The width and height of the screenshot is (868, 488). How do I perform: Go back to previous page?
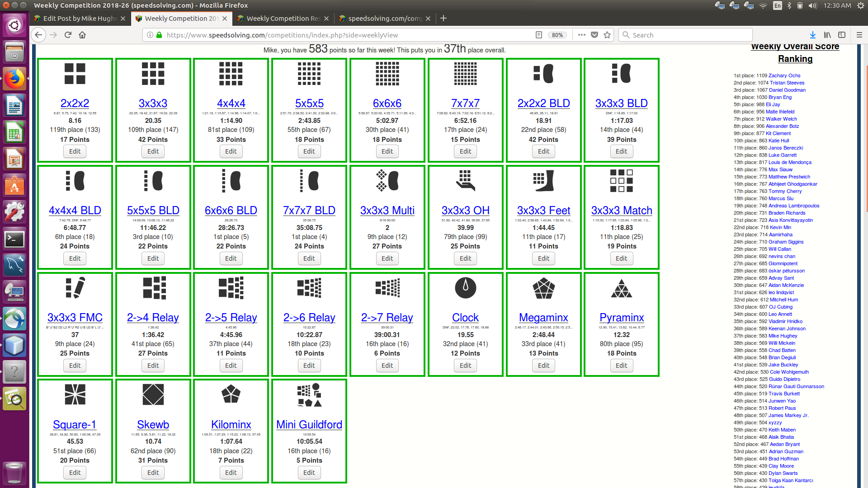pos(38,35)
